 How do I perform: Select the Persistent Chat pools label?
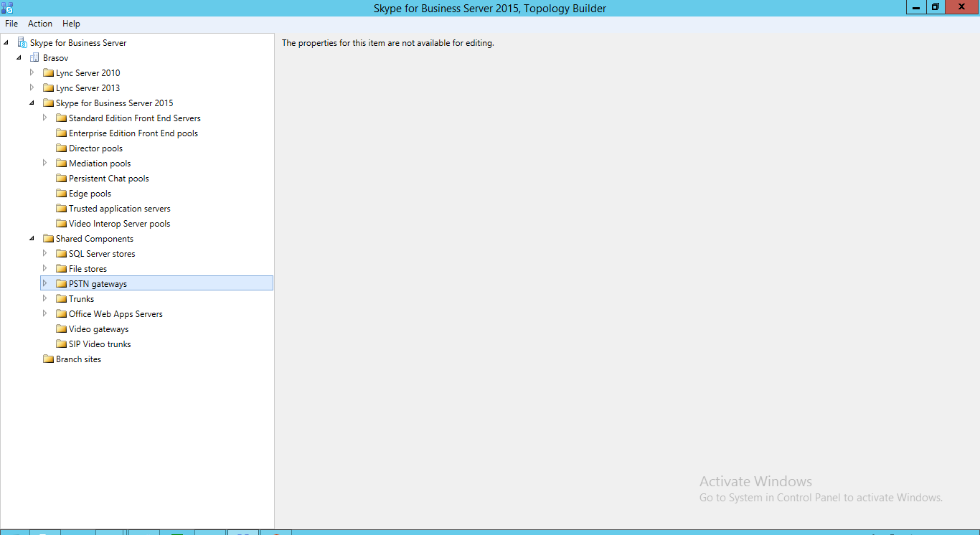pyautogui.click(x=109, y=179)
